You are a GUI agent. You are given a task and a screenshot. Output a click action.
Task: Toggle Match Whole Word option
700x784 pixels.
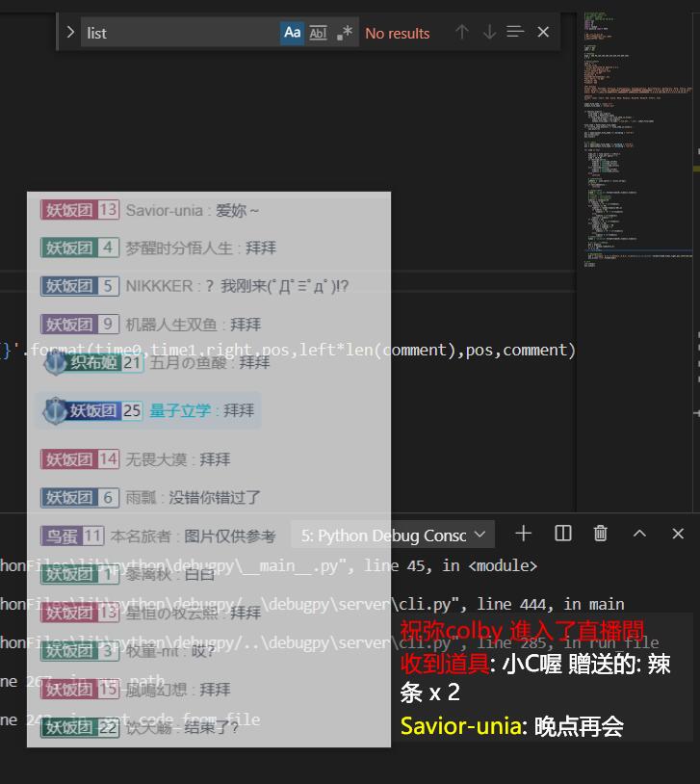pyautogui.click(x=318, y=33)
